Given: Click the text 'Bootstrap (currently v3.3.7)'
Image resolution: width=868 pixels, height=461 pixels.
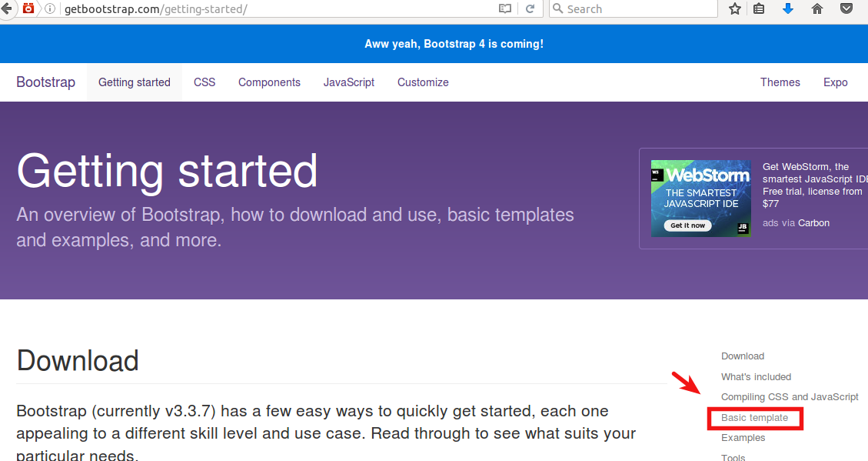Looking at the screenshot, I should 115,411.
